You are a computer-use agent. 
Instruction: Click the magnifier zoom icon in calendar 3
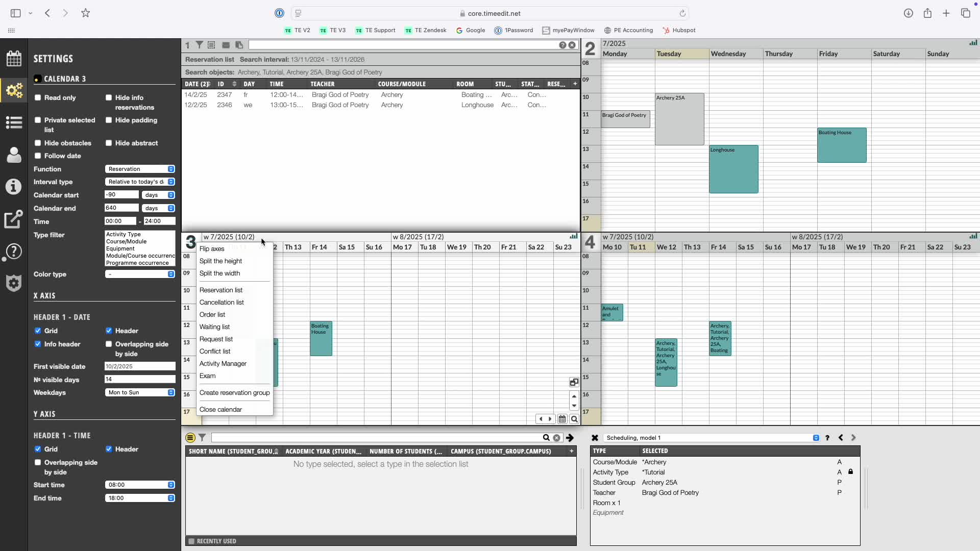(574, 419)
